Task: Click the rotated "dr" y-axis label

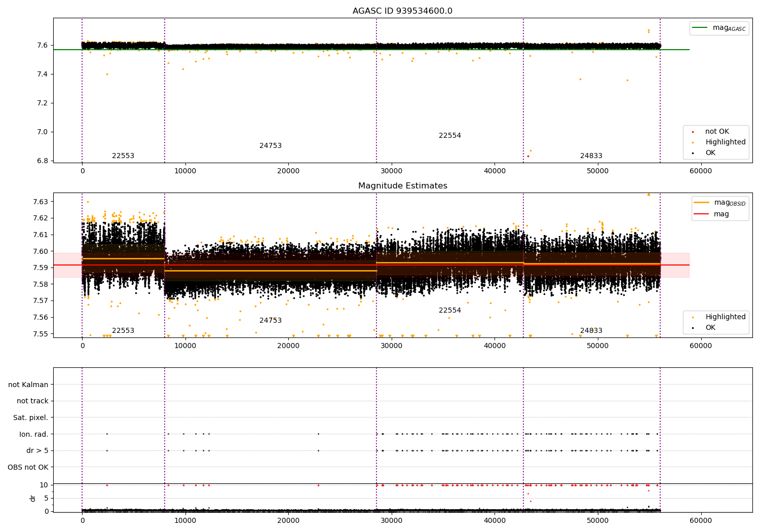Action: point(33,498)
